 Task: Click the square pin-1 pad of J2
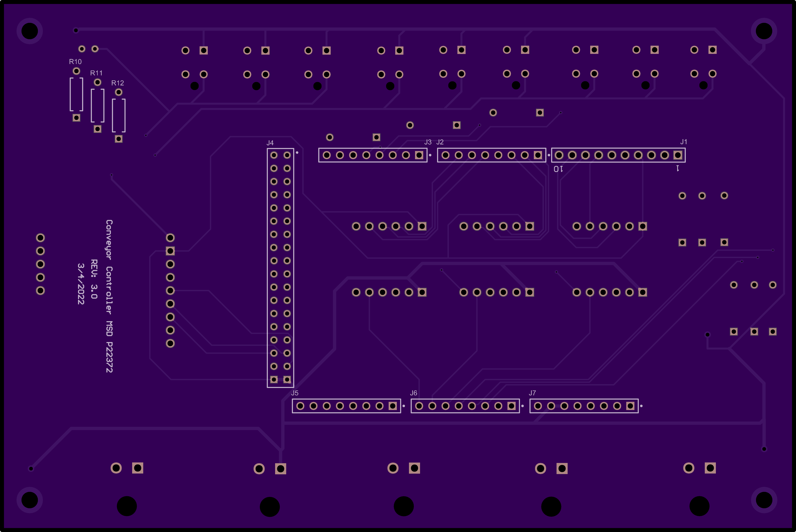click(x=538, y=155)
